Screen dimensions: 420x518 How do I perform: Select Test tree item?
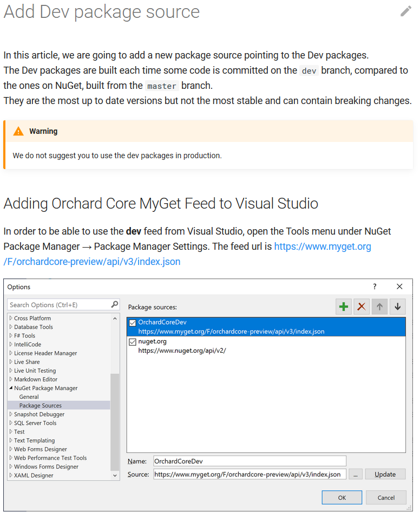(x=19, y=432)
